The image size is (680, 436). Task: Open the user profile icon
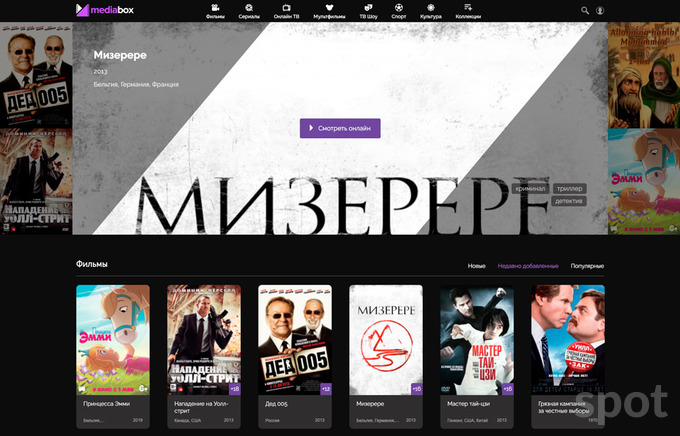(600, 10)
